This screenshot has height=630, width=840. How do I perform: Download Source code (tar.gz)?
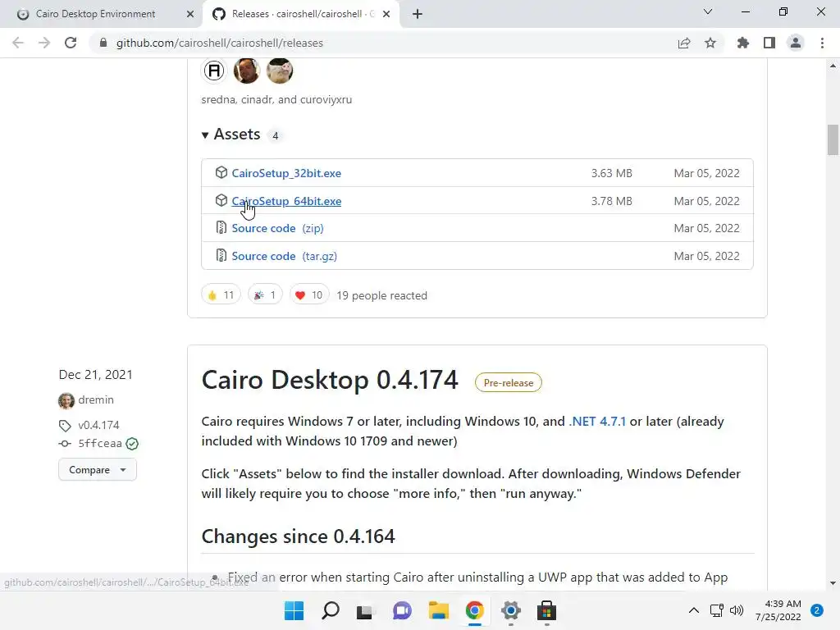tap(285, 256)
